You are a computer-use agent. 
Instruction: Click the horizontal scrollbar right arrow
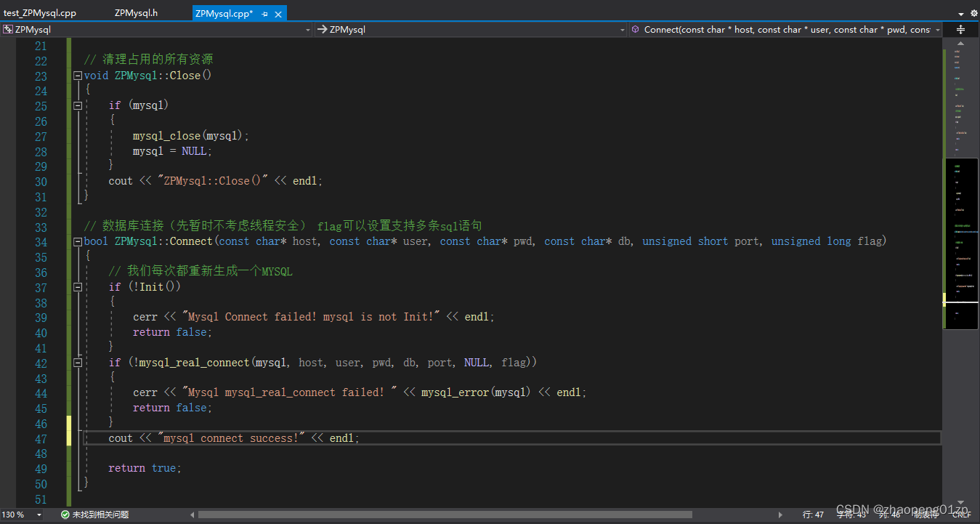point(780,515)
